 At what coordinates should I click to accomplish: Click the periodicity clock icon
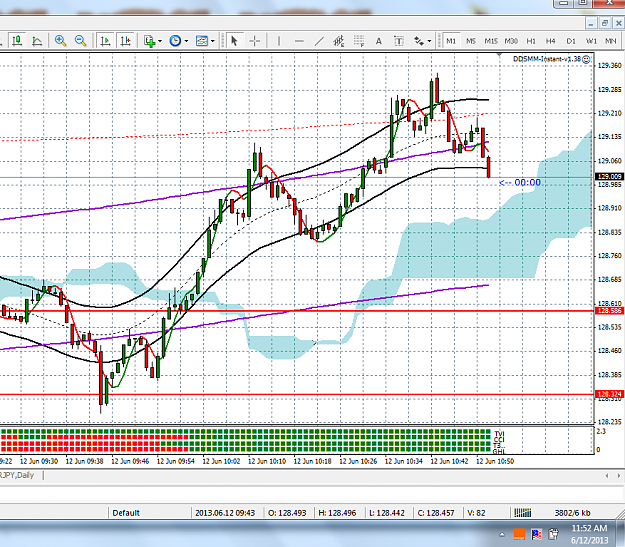(175, 41)
